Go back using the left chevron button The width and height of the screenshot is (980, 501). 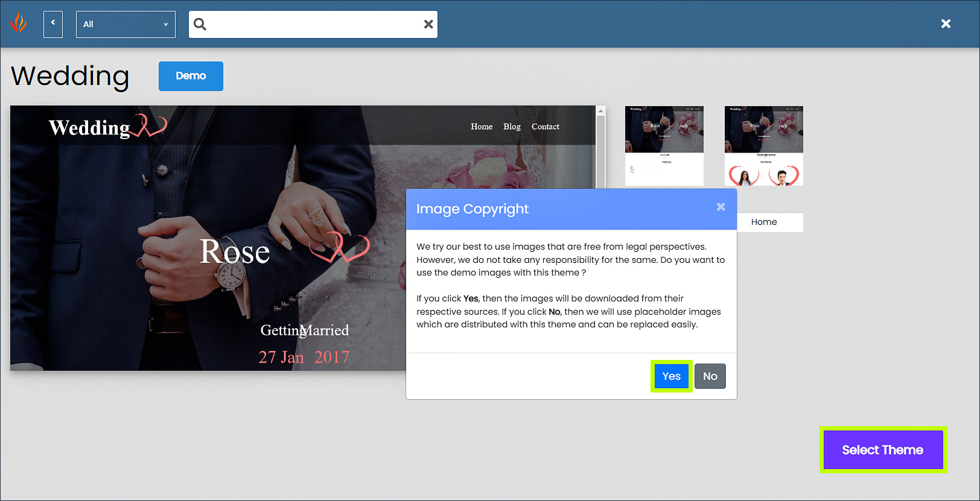click(53, 24)
